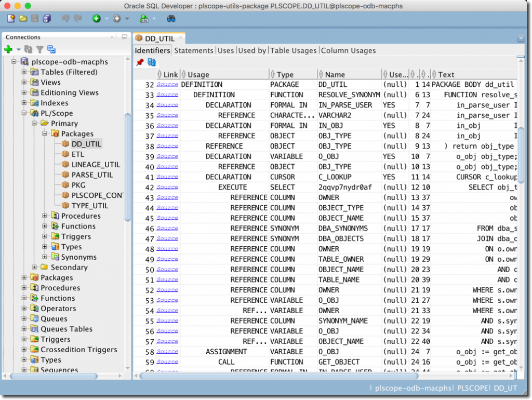Screen dimensions: 532x400
Task: Expand the Queues Tables node
Action: click(x=24, y=329)
